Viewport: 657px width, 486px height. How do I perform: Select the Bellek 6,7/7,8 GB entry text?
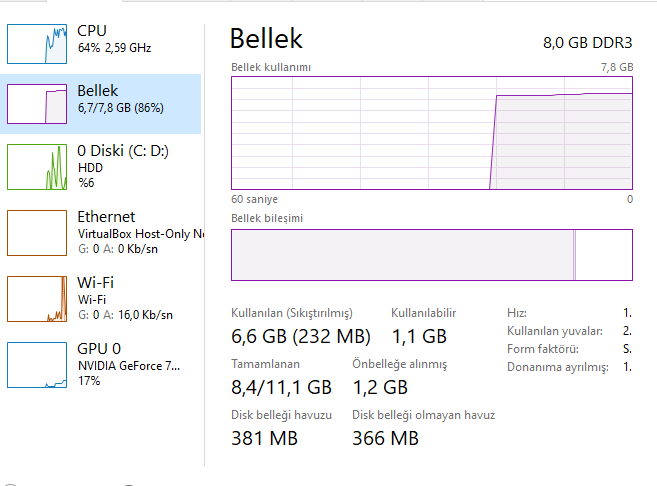[120, 99]
